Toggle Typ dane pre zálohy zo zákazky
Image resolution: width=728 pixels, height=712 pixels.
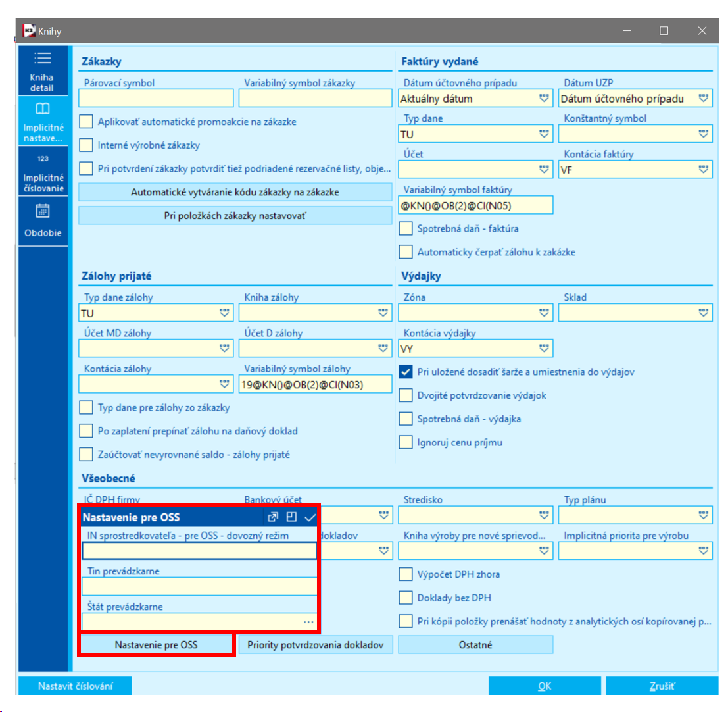(86, 408)
